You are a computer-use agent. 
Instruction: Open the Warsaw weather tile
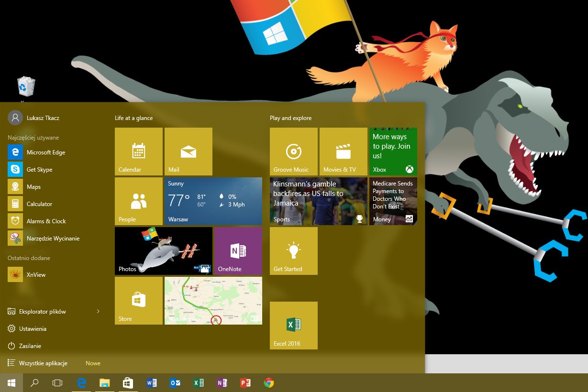[x=213, y=201]
